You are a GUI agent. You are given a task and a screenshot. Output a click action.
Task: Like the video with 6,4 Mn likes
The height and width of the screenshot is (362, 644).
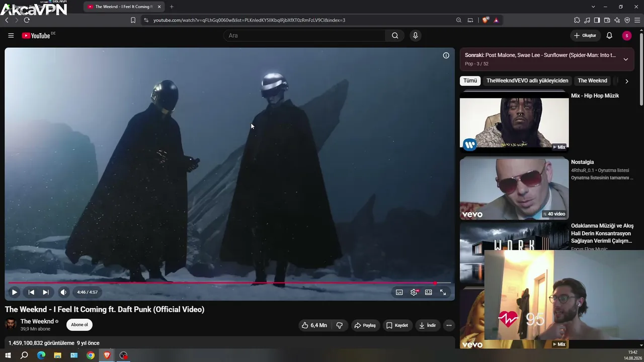[314, 325]
